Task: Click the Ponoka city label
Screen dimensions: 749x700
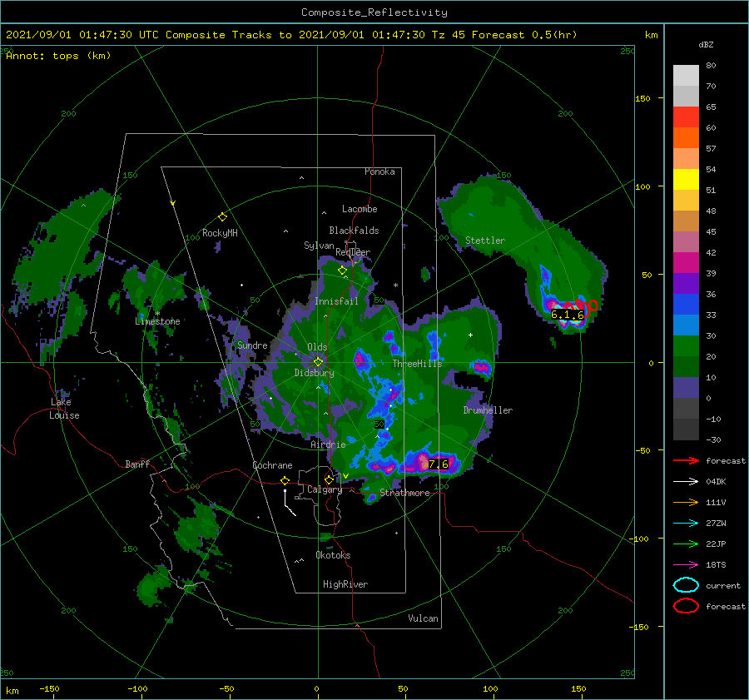Action: click(379, 171)
